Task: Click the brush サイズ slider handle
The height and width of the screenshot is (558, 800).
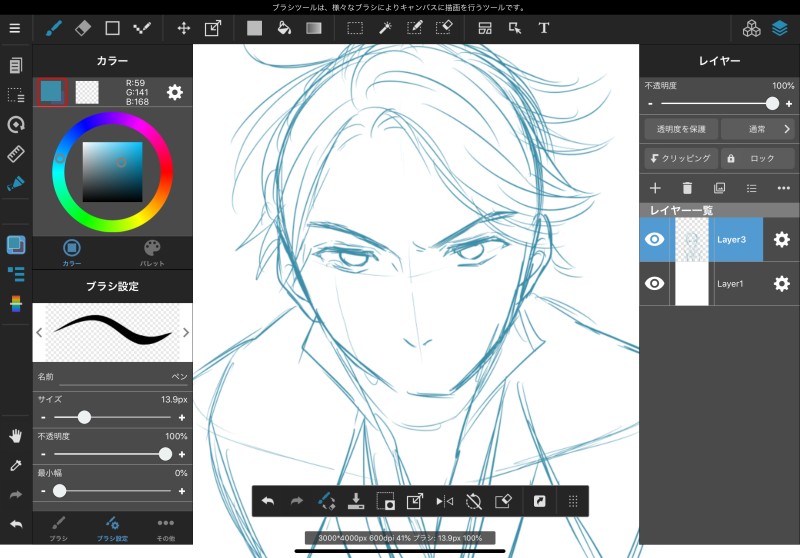Action: [84, 418]
